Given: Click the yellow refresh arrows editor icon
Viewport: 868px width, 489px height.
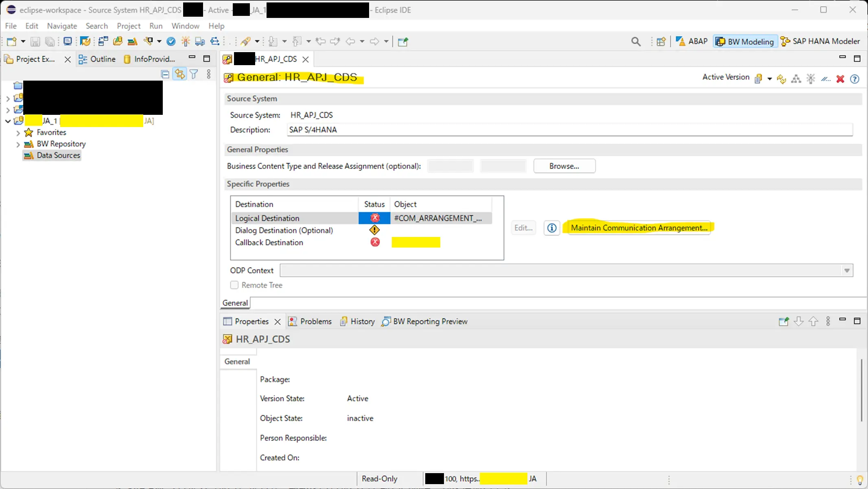Looking at the screenshot, I should (x=781, y=79).
